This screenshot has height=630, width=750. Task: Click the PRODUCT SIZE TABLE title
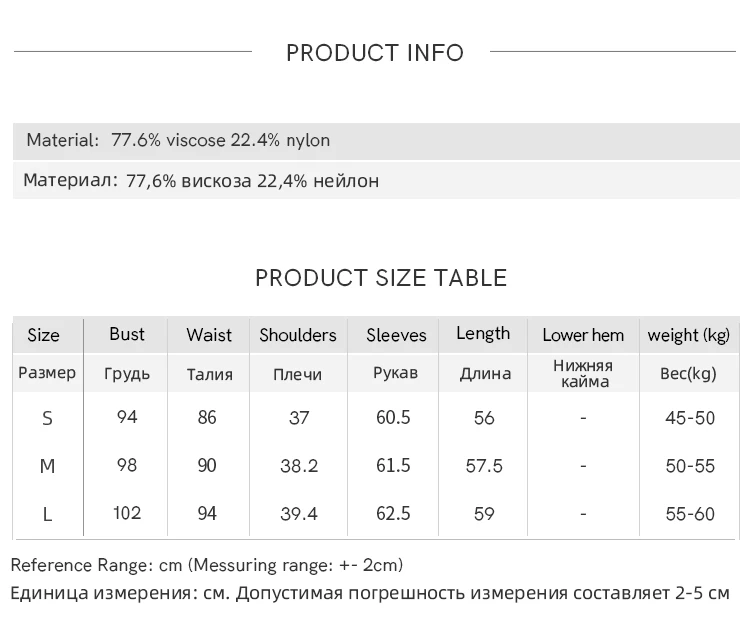(381, 278)
